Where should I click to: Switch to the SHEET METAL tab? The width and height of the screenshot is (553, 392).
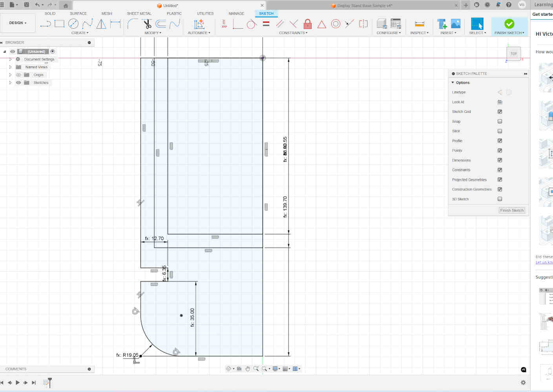(x=139, y=13)
